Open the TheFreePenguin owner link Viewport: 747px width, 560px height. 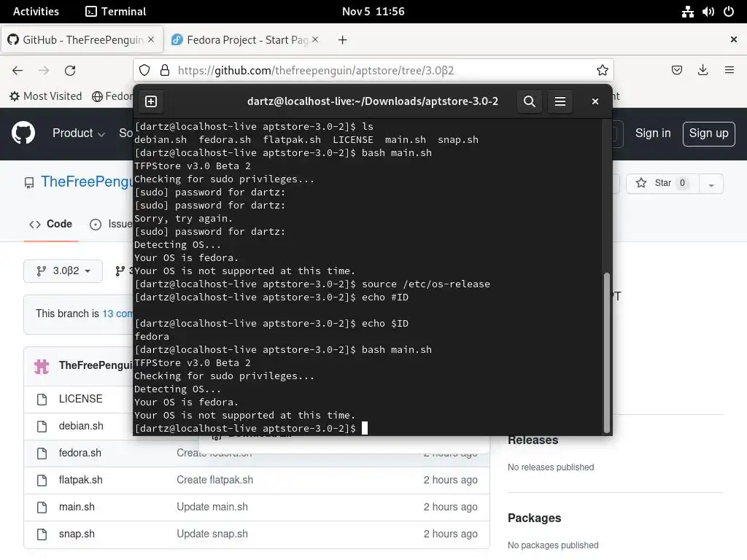87,182
